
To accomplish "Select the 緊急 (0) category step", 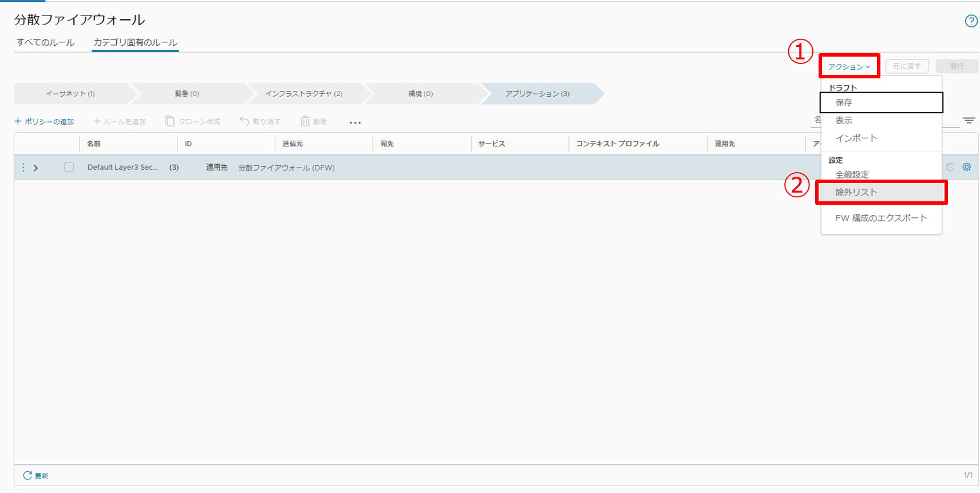I will pyautogui.click(x=187, y=94).
